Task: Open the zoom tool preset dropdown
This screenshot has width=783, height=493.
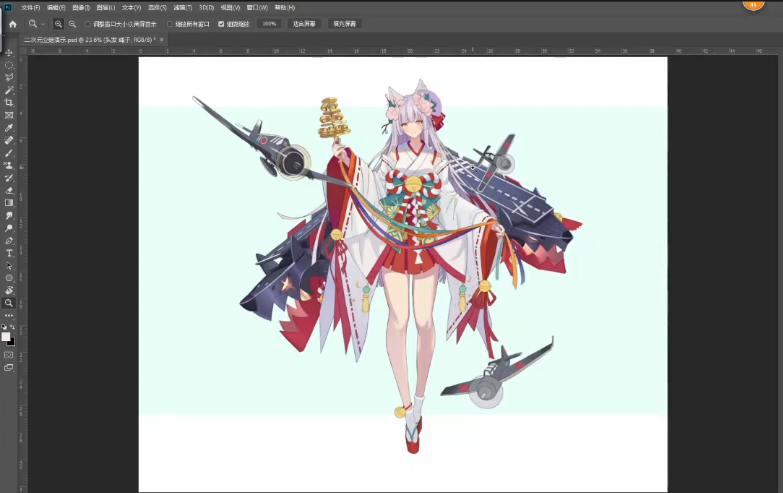Action: tap(37, 23)
